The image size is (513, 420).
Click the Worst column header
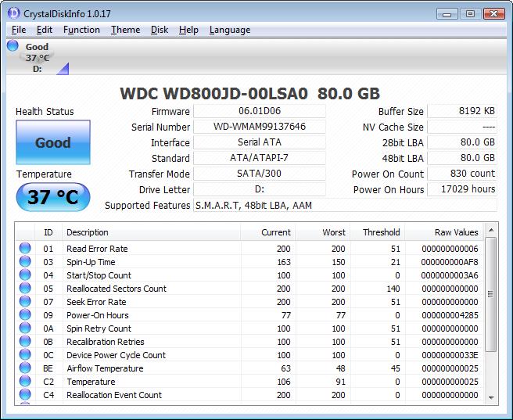(x=323, y=232)
